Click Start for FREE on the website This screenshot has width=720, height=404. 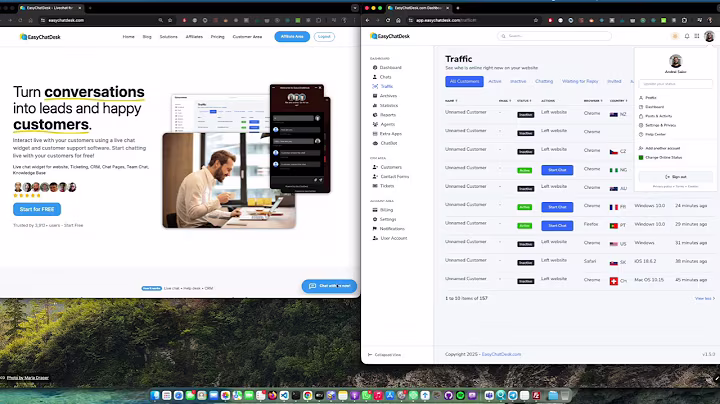click(37, 209)
